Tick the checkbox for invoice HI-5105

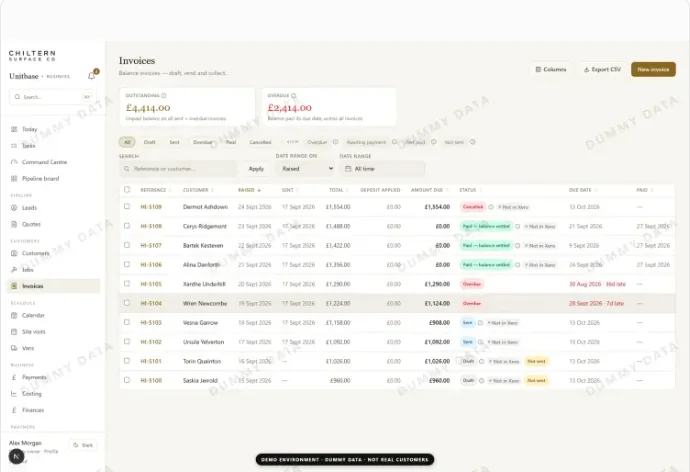pos(127,284)
